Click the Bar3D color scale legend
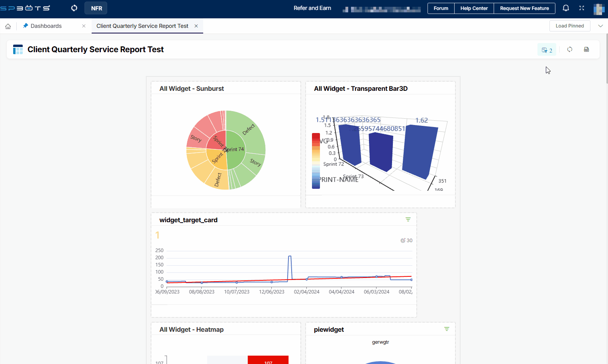This screenshot has height=364, width=608. click(316, 160)
